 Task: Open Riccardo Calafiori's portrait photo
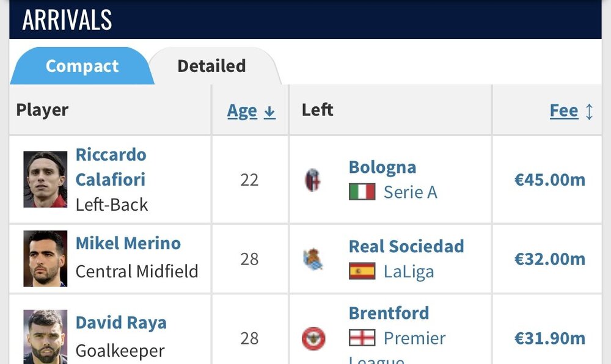45,180
